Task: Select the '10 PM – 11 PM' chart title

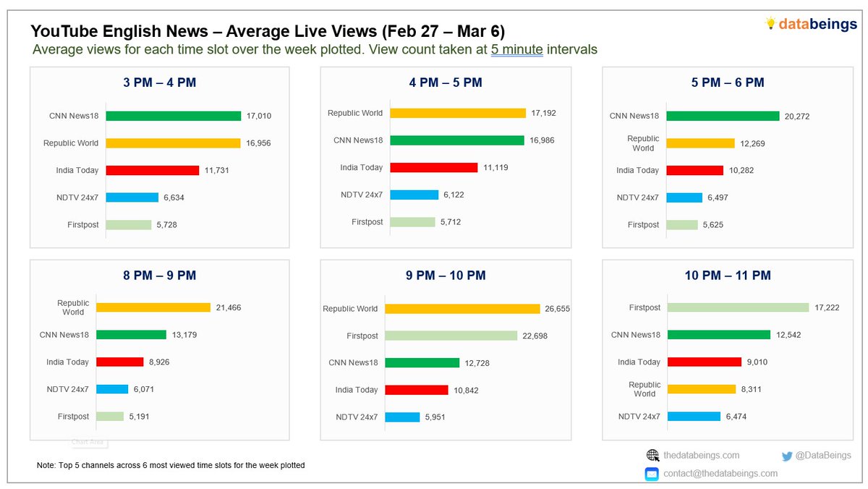Action: (728, 276)
